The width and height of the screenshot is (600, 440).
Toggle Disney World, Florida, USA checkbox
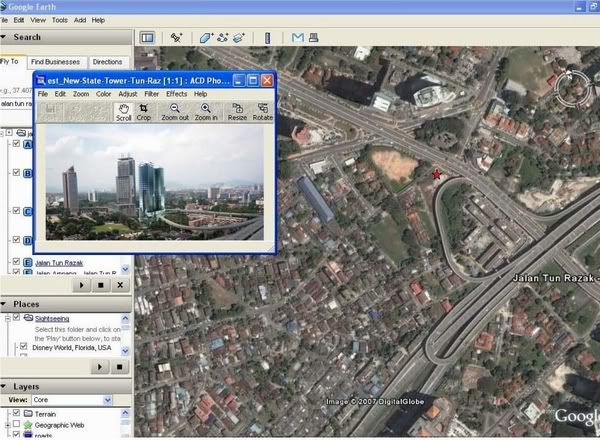(24, 347)
